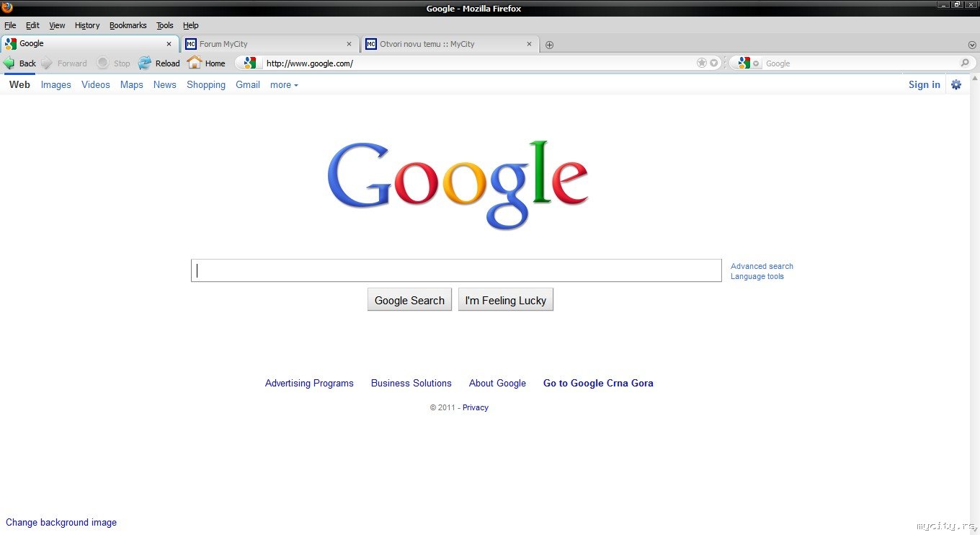Click the Sign in link
The height and width of the screenshot is (535, 980).
click(x=925, y=84)
